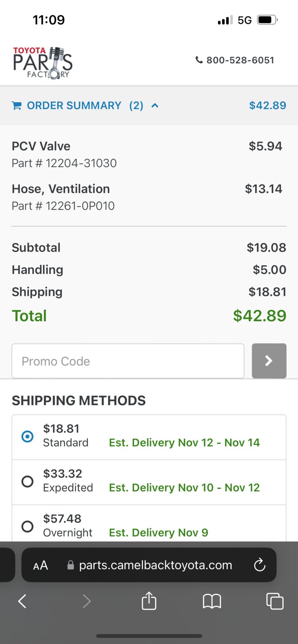The width and height of the screenshot is (298, 644).
Task: Tap the shopping cart icon in Order Summary
Action: pos(17,106)
